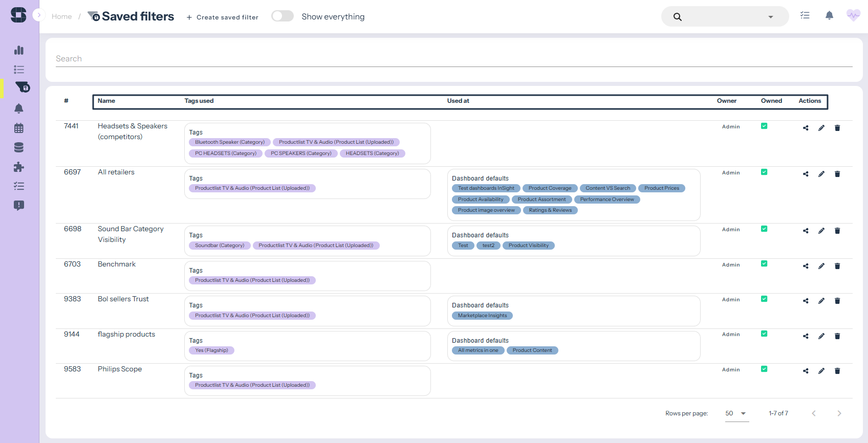Open the bar chart dashboards sidebar icon
The height and width of the screenshot is (443, 868).
pos(19,50)
